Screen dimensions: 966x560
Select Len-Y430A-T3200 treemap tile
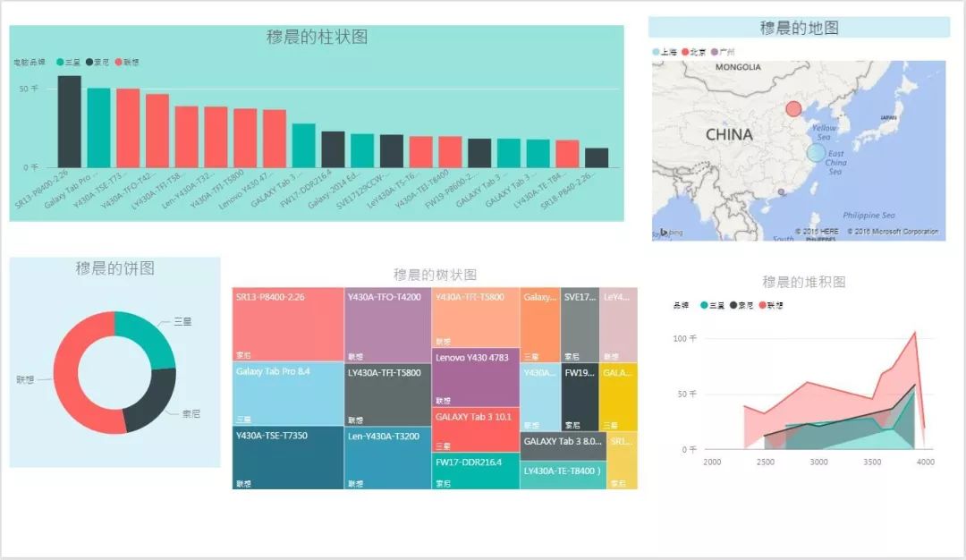(387, 458)
